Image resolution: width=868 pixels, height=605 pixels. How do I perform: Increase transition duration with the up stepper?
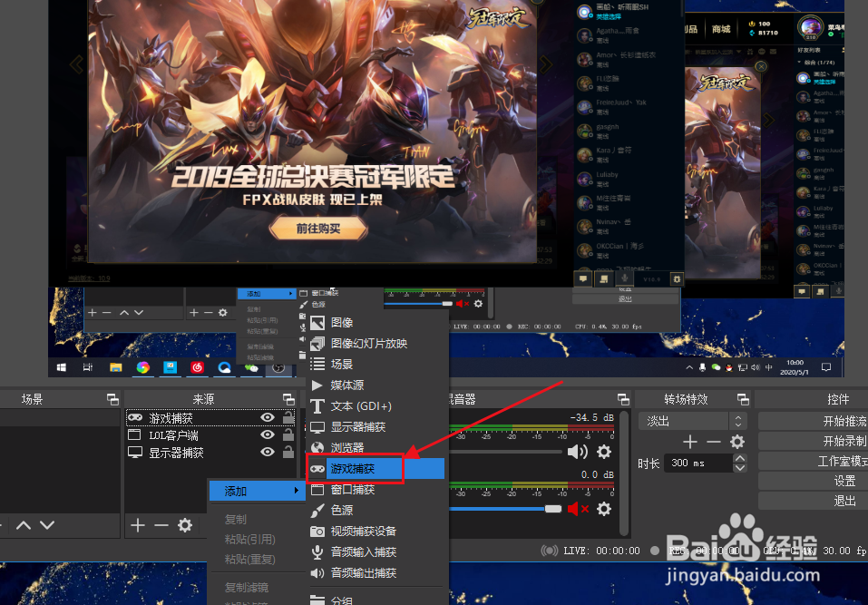(739, 458)
